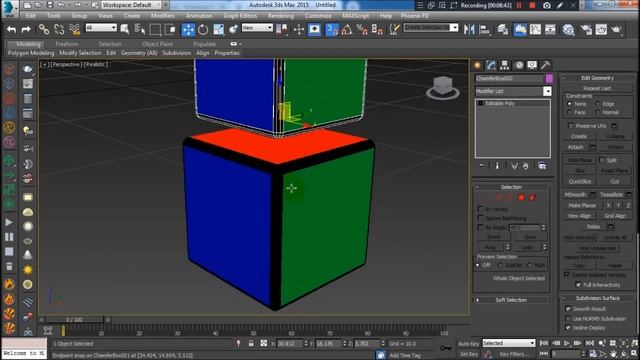Click the Auto Key button

[469, 344]
